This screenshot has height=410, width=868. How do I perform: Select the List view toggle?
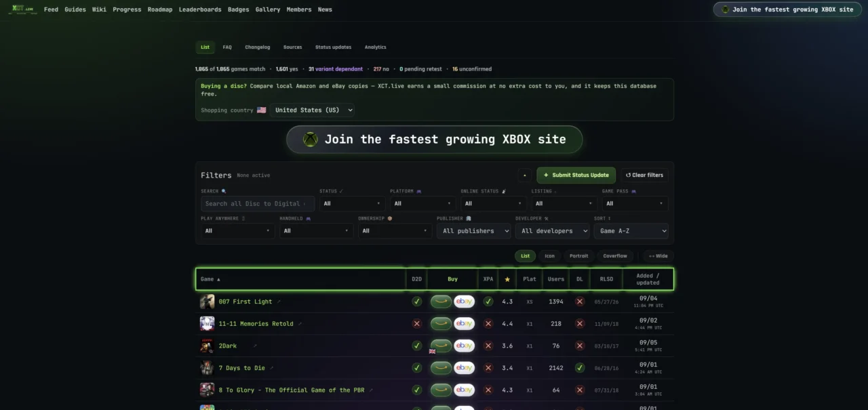pyautogui.click(x=525, y=256)
